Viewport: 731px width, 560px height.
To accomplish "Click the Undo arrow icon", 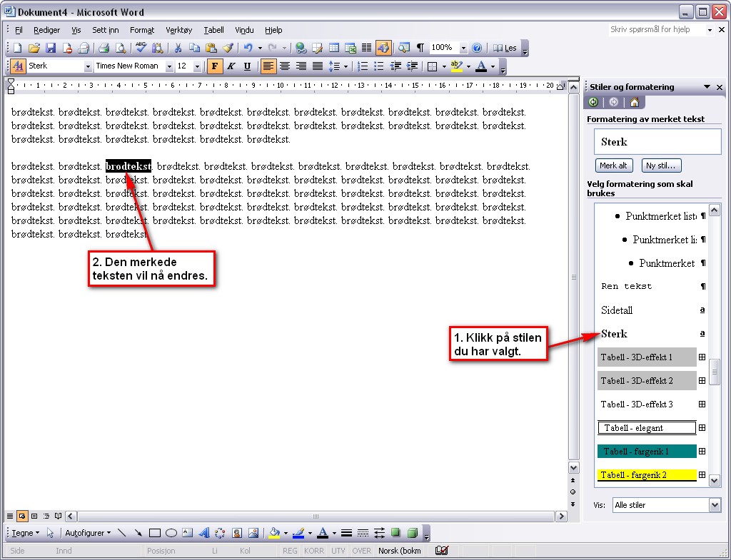I will [x=248, y=48].
